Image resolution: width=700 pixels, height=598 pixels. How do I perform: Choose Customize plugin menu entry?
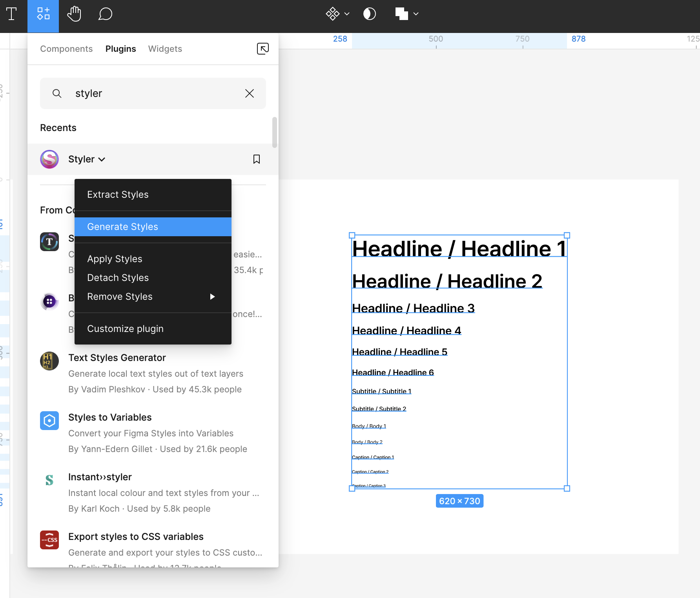153,329
